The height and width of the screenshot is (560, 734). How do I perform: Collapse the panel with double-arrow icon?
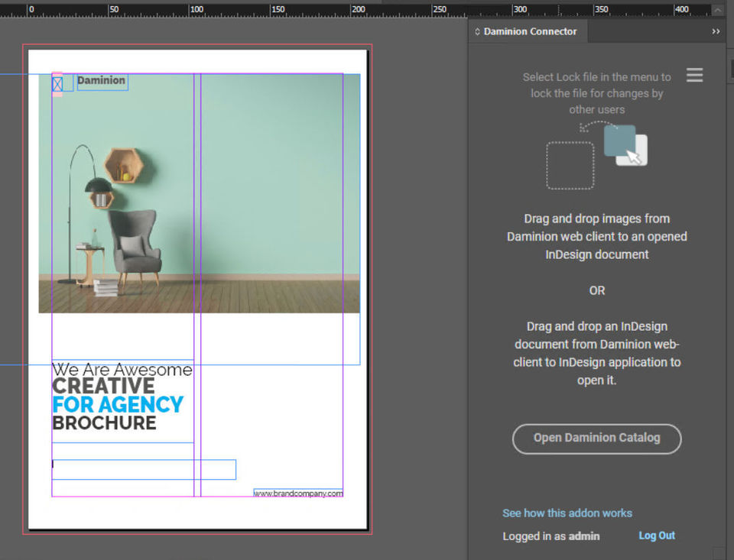716,31
